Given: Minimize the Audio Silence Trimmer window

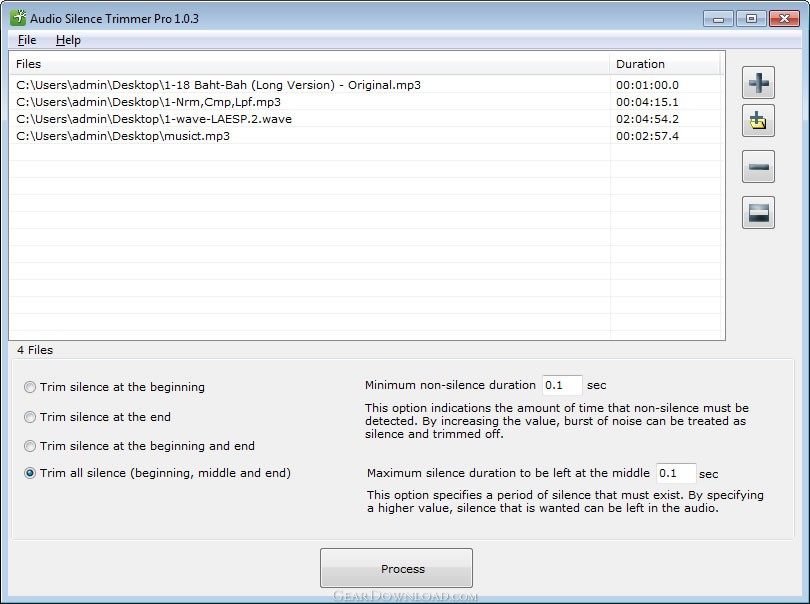Looking at the screenshot, I should click(718, 19).
